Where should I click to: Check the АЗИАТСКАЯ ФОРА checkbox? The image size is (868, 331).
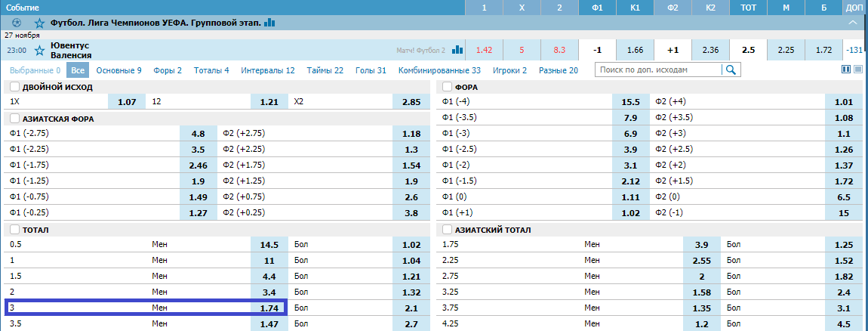point(14,119)
